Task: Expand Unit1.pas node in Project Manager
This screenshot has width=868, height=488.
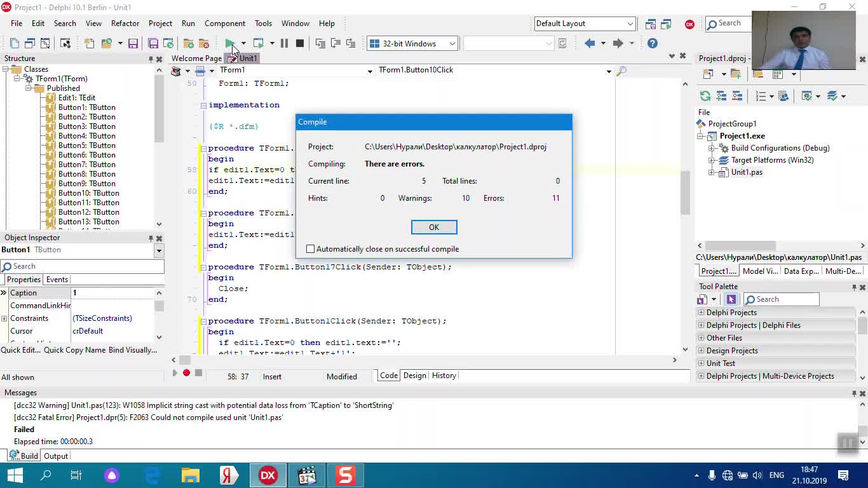Action: (x=712, y=172)
